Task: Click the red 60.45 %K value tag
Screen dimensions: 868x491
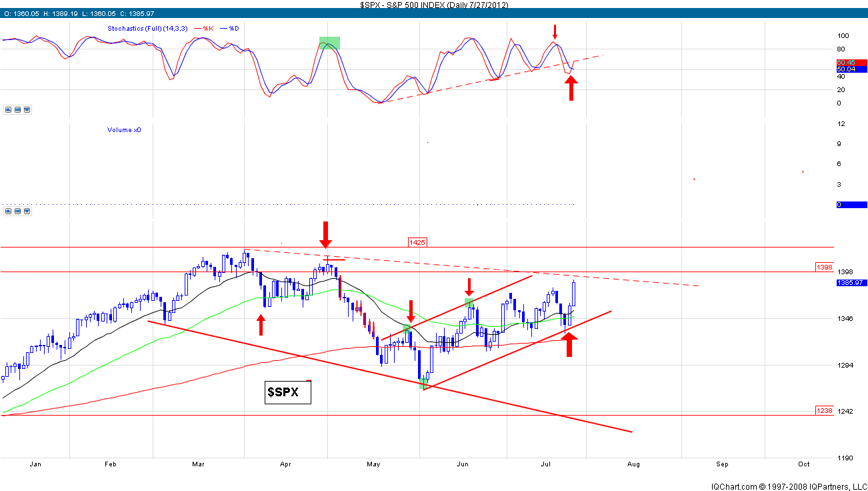Action: coord(850,63)
